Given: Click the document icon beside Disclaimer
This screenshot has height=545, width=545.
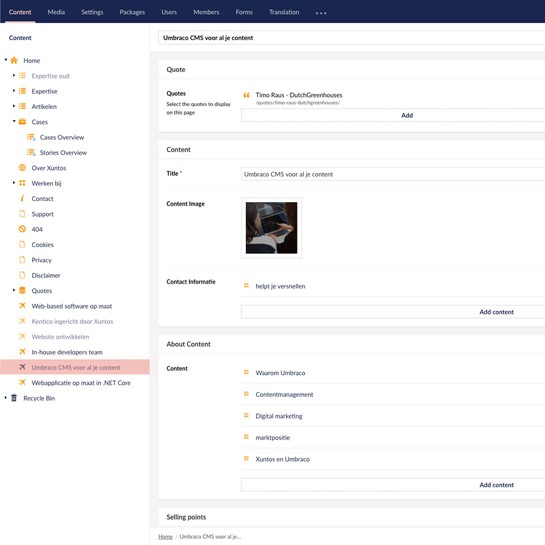Looking at the screenshot, I should (22, 275).
